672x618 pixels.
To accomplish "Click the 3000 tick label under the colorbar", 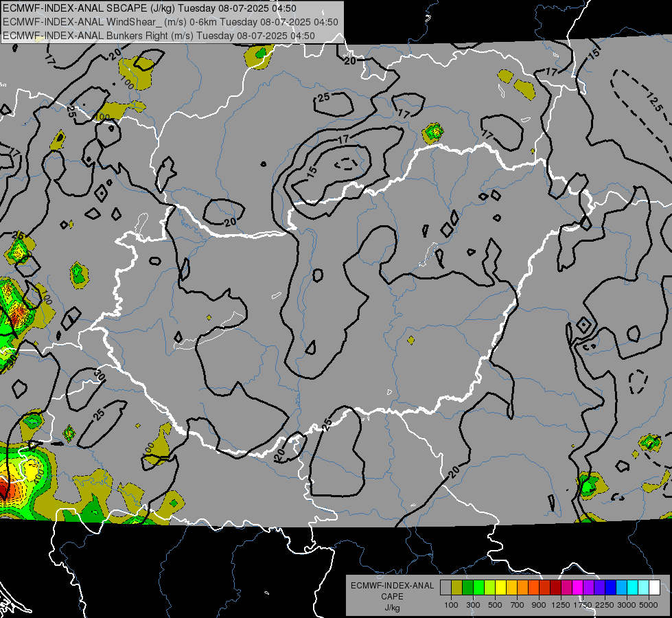I will [627, 605].
